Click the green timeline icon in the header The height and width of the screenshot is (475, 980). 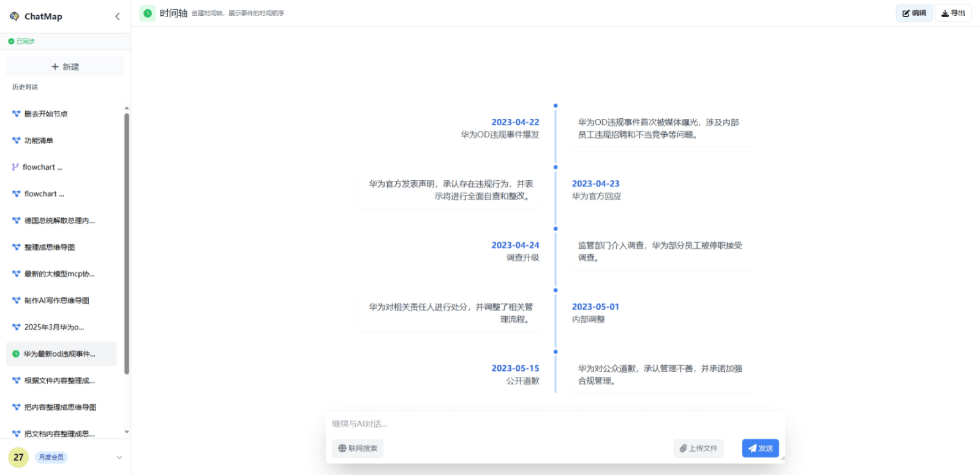click(x=148, y=13)
